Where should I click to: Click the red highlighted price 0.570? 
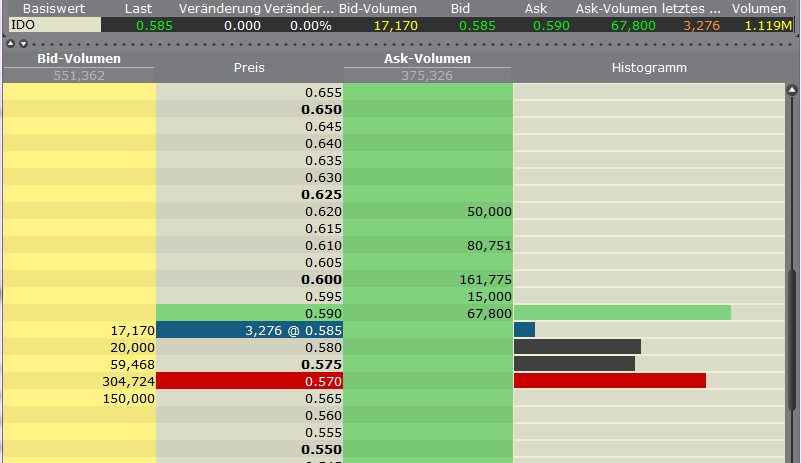(x=249, y=381)
